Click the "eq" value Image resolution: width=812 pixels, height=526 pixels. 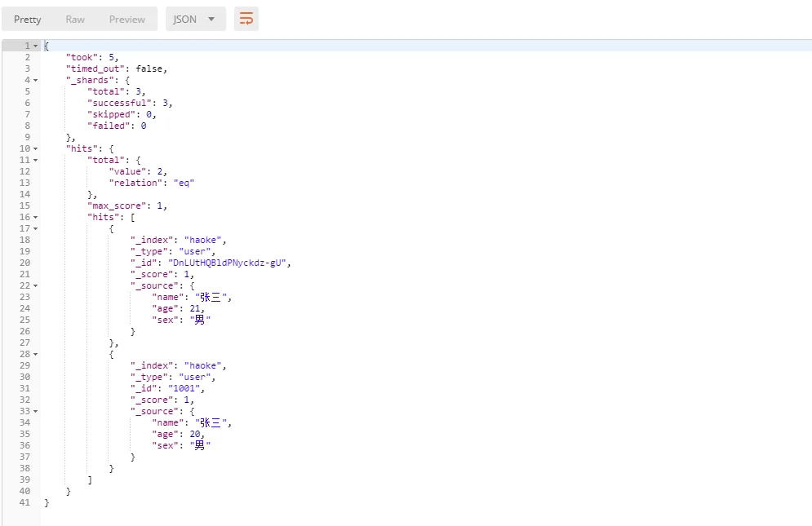point(184,183)
